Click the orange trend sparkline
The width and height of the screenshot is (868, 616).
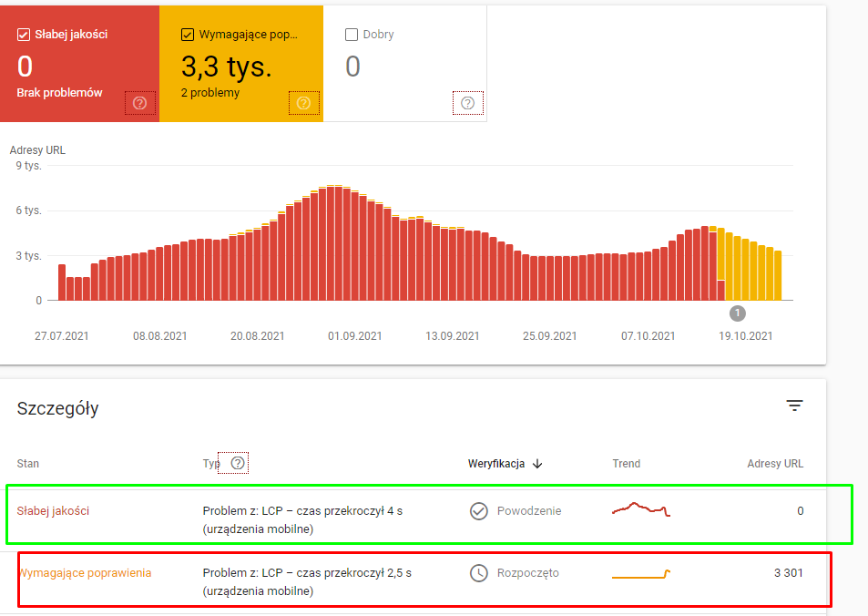(641, 574)
